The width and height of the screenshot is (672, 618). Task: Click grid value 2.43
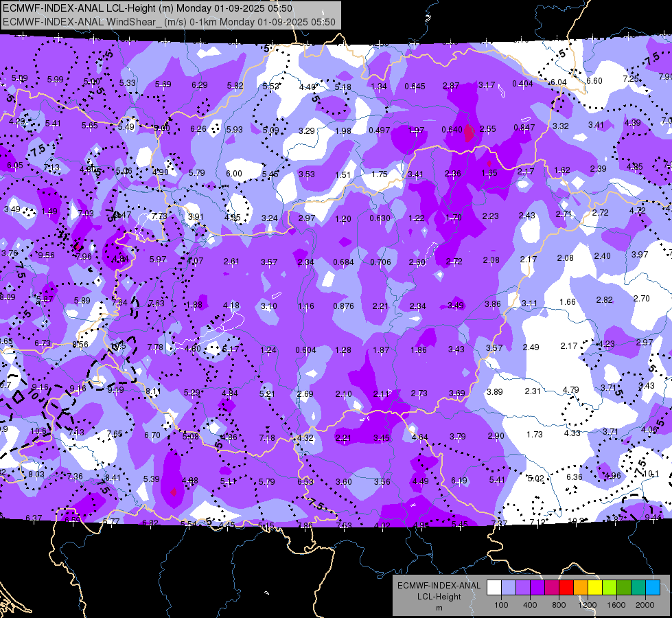pos(526,215)
